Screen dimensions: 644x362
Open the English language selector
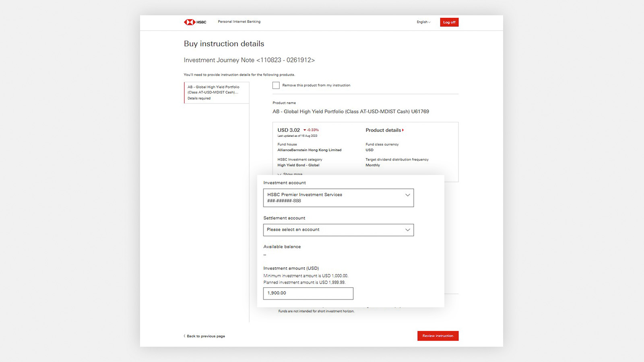tap(423, 22)
